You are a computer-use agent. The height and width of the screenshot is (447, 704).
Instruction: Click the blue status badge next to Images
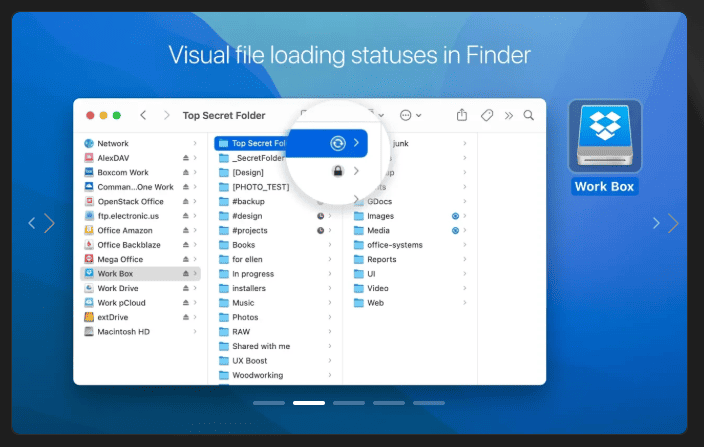(x=455, y=216)
